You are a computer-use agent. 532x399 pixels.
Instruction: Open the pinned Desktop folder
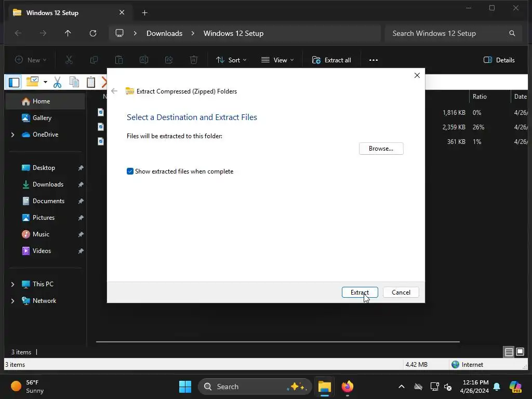46,168
